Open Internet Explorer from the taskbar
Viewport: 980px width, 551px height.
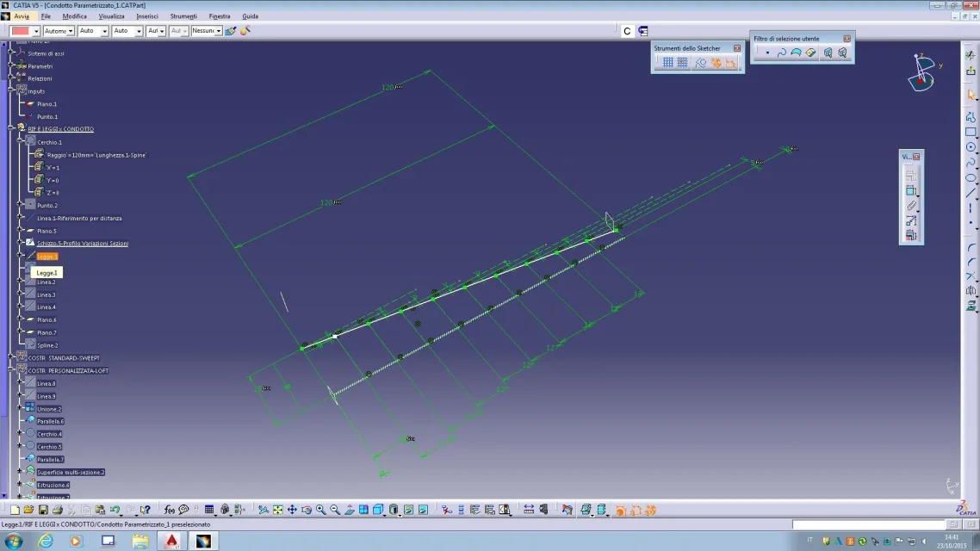[x=46, y=541]
